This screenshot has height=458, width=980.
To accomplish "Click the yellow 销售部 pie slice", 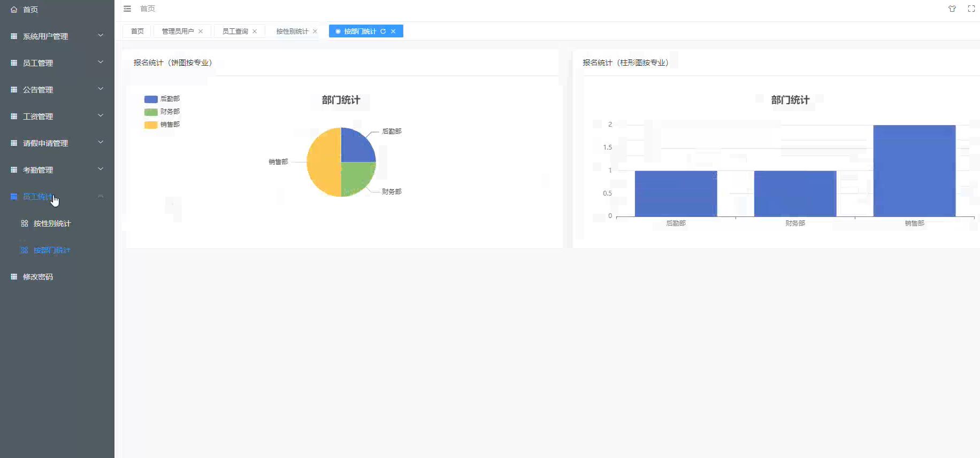I will coord(325,162).
